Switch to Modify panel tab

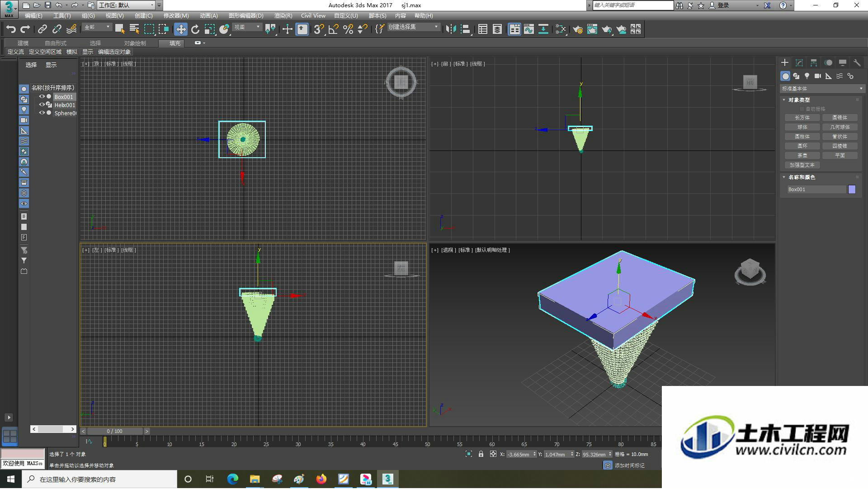click(x=799, y=63)
